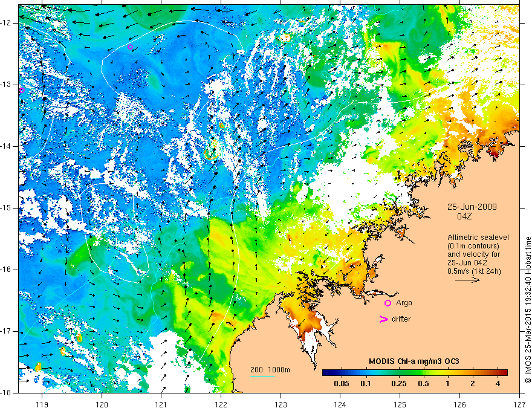This screenshot has height=411, width=532.
Task: Click the 'Argo' legend label
Action: tap(404, 303)
